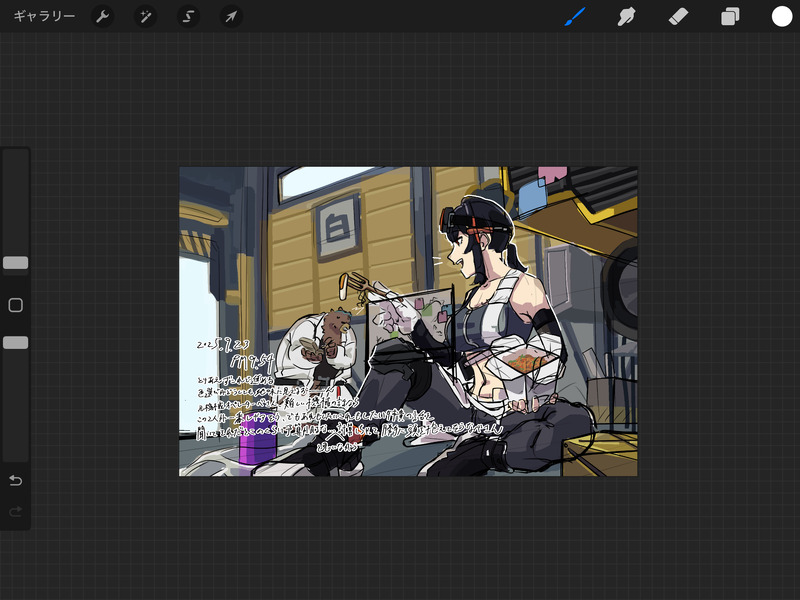This screenshot has height=600, width=800.
Task: Redo the last undone action
Action: 16,511
